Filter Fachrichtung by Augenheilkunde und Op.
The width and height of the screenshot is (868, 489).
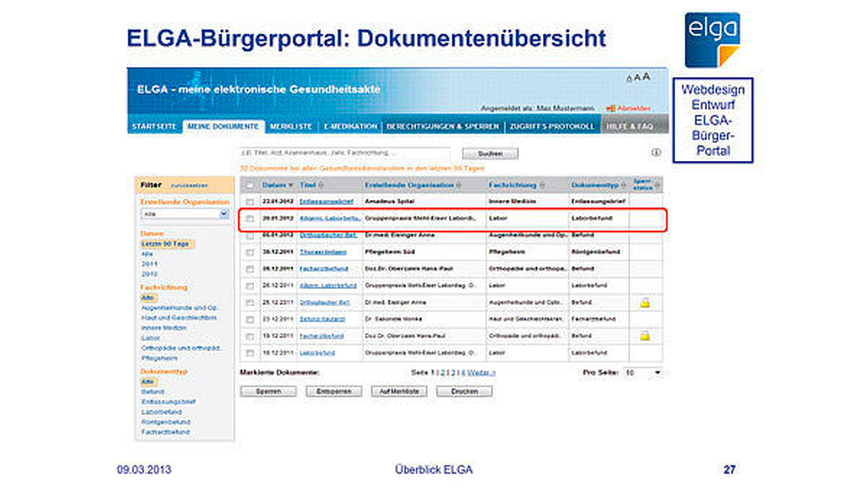180,308
